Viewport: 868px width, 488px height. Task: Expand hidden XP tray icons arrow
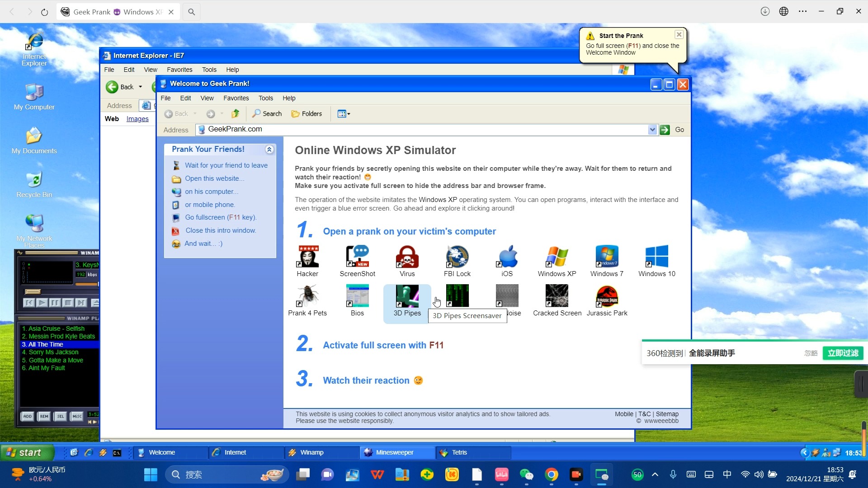coord(805,453)
